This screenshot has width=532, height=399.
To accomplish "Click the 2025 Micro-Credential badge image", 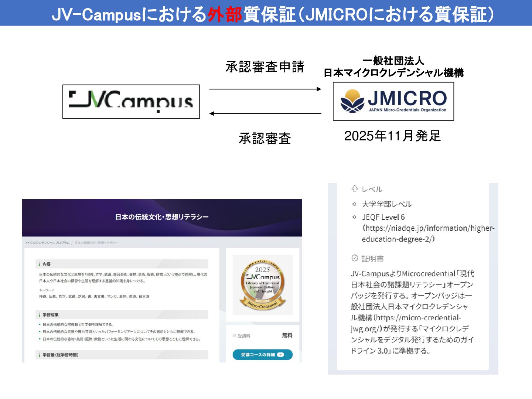I will 263,284.
